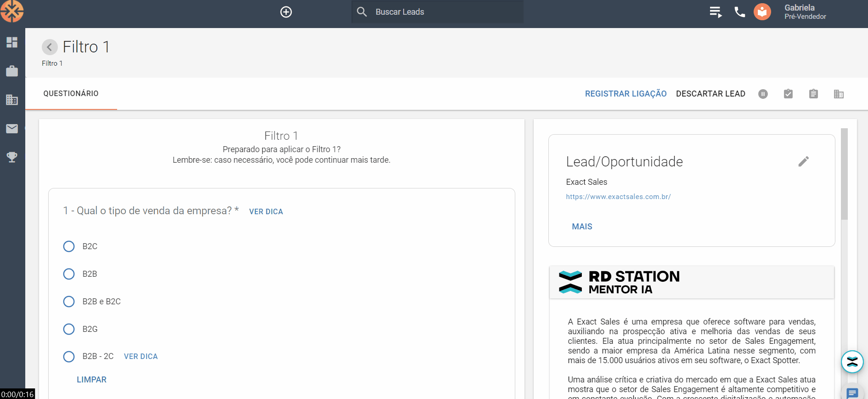Viewport: 868px width, 399px height.
Task: Select the B2C option
Action: coord(69,246)
